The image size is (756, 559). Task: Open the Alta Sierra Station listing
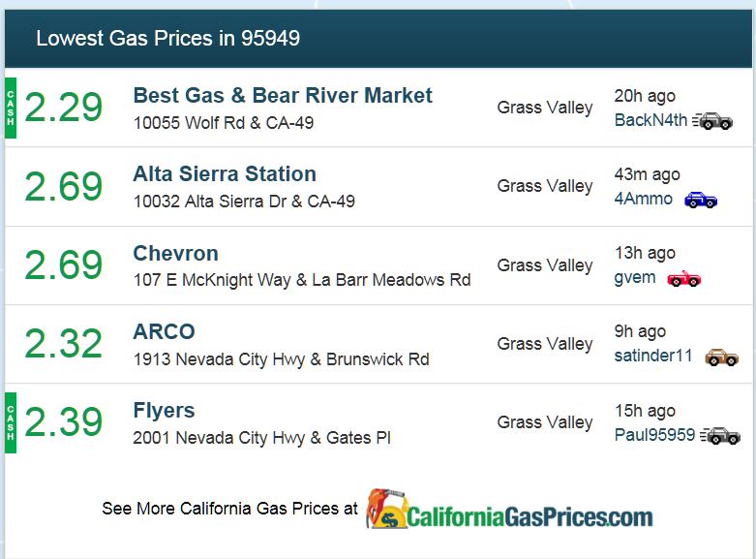[x=225, y=173]
